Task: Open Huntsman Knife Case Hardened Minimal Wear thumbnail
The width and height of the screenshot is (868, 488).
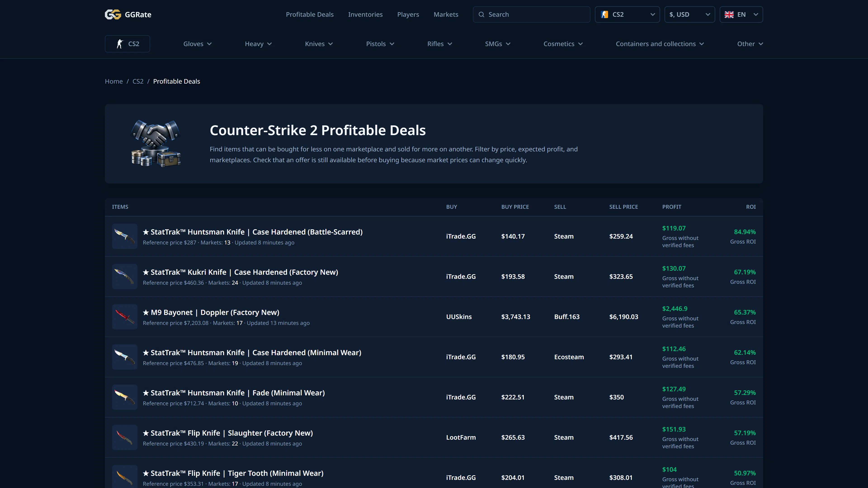Action: [x=125, y=357]
